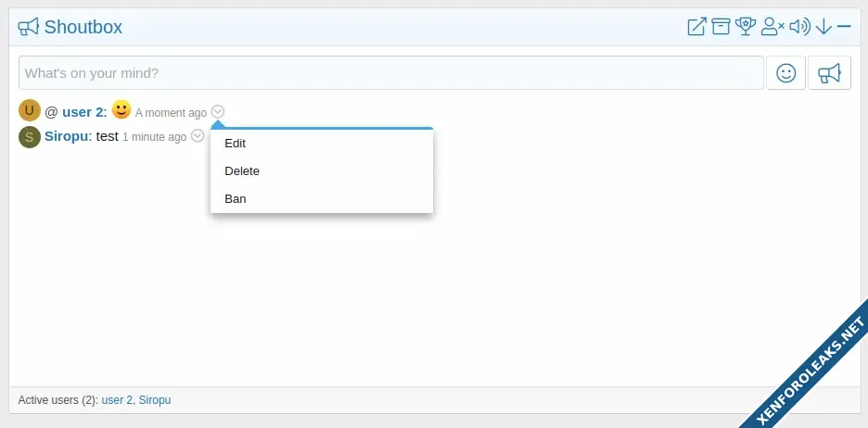Open user 2 from the Active users list
This screenshot has width=868, height=428.
coord(117,400)
